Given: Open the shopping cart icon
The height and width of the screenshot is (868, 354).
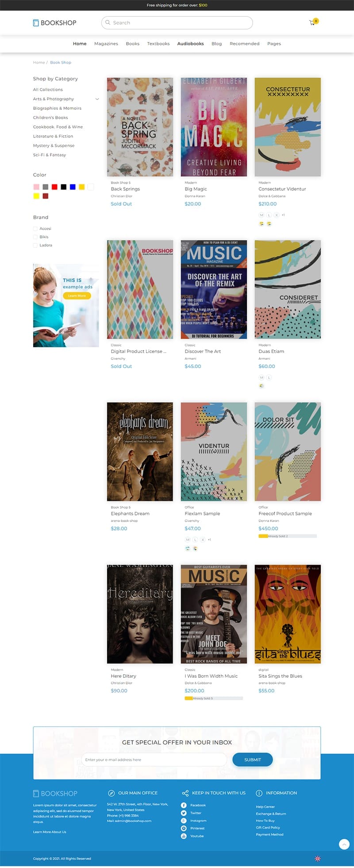Looking at the screenshot, I should [312, 23].
